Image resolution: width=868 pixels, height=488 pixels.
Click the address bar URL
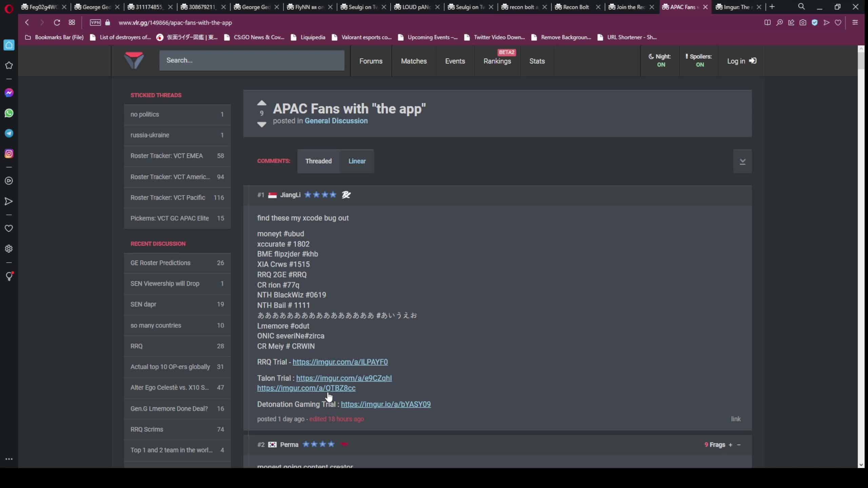(x=175, y=23)
